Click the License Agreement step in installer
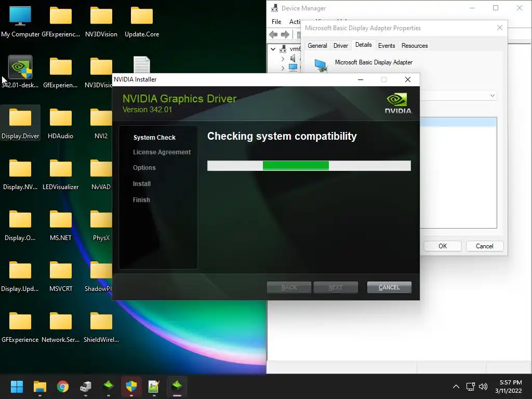 (162, 152)
